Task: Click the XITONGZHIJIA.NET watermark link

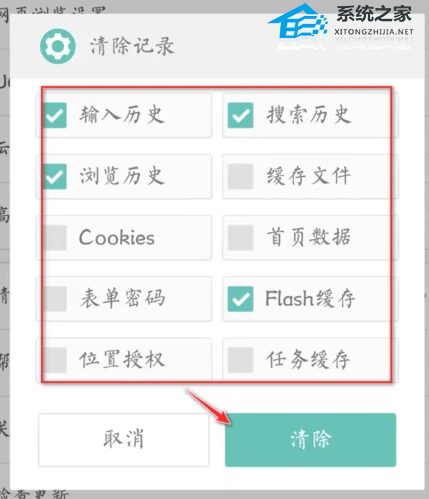Action: coord(374,32)
